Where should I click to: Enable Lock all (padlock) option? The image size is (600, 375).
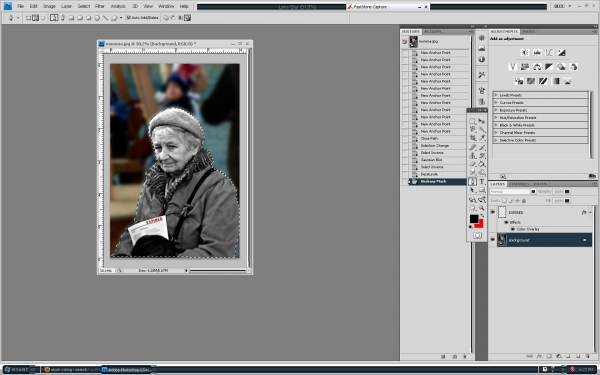[x=523, y=201]
